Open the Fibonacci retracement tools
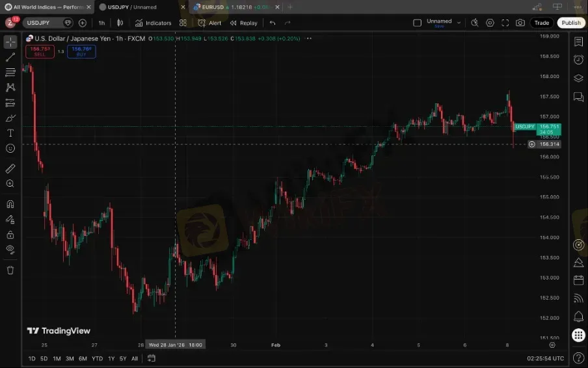 10,72
